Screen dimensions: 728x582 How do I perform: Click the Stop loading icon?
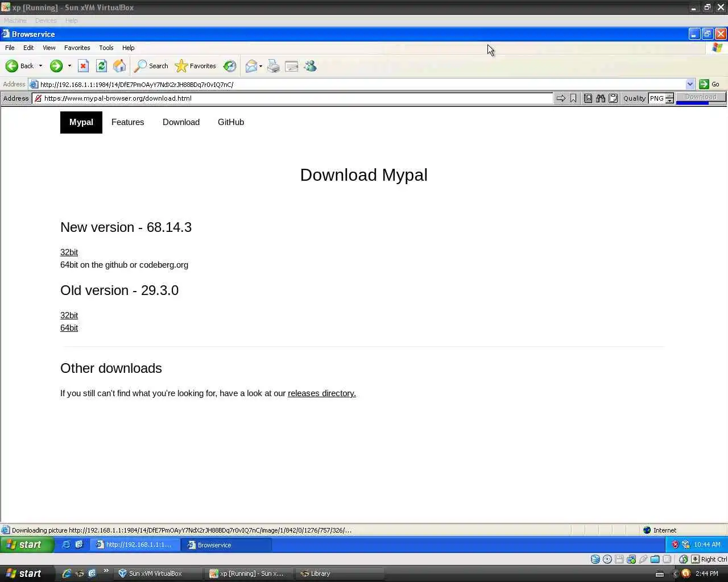pos(83,66)
